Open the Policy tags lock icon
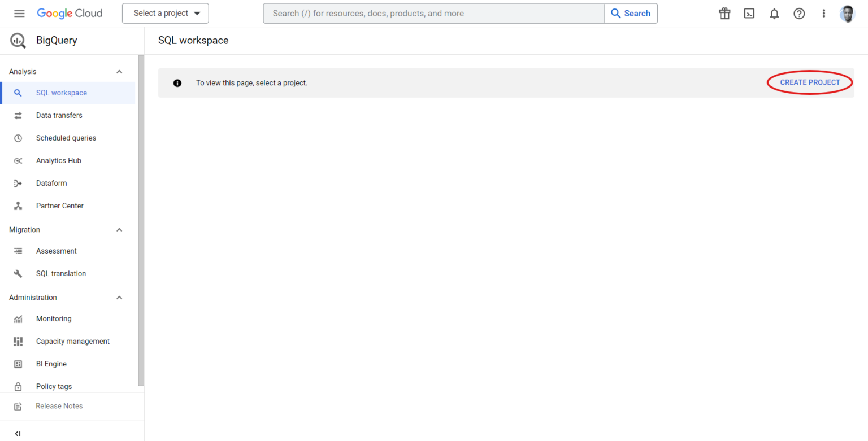This screenshot has width=868, height=441. (x=18, y=386)
